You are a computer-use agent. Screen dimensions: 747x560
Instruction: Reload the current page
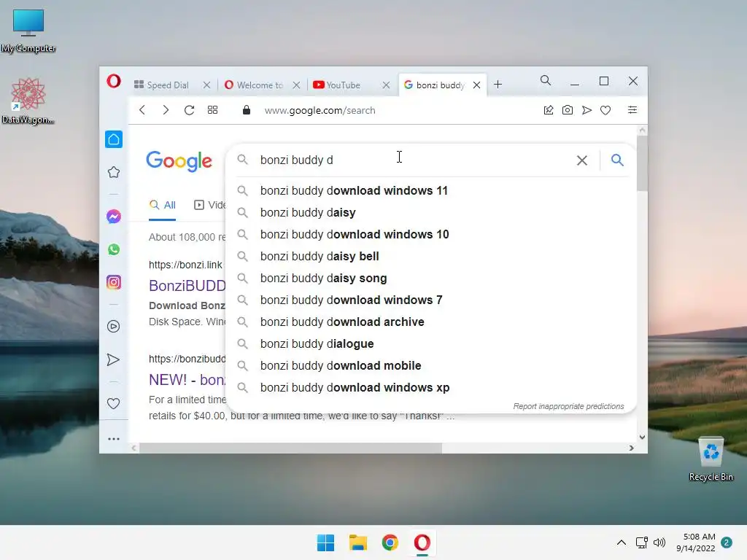click(x=189, y=111)
